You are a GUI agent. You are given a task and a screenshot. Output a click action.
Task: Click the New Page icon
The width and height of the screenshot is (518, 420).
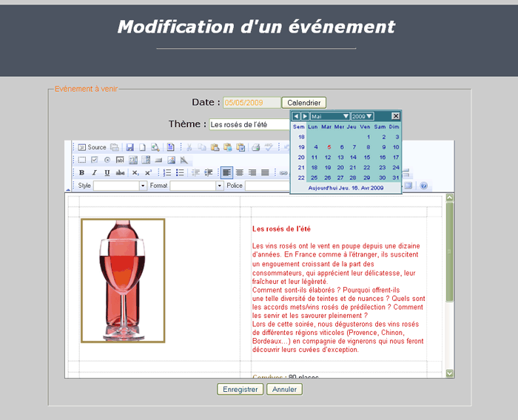142,147
